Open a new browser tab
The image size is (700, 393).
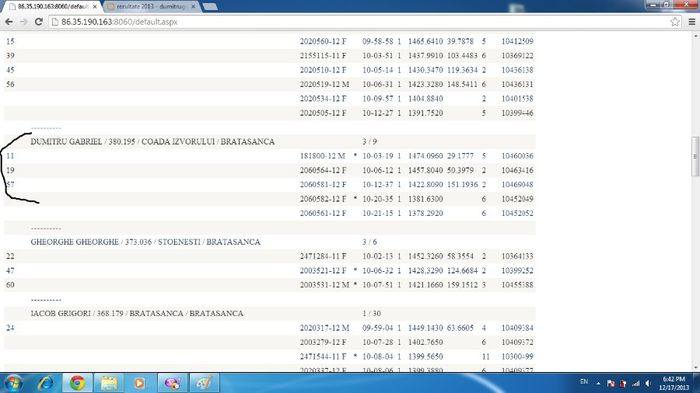(210, 7)
